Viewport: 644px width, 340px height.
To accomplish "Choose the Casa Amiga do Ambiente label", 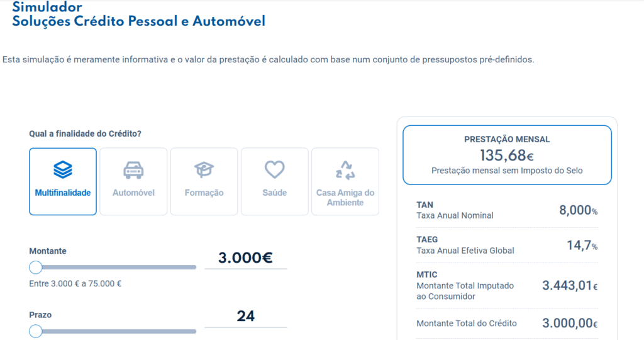I will click(345, 198).
